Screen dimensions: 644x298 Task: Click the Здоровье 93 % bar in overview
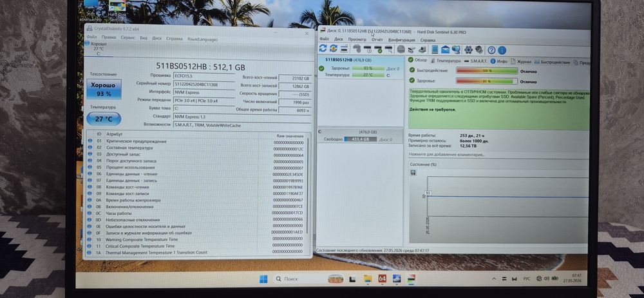point(487,81)
